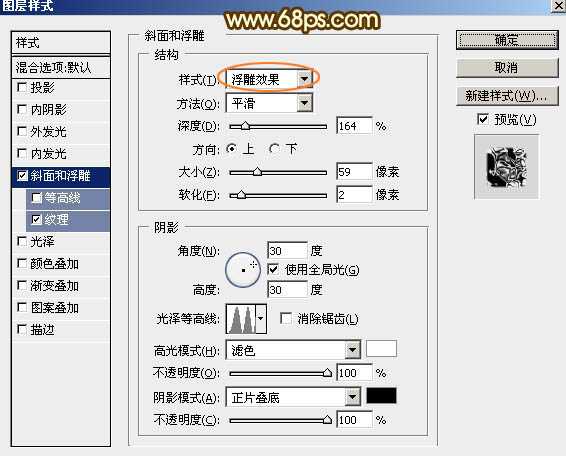Click the shadow opacity value field
566x456 pixels.
(354, 420)
